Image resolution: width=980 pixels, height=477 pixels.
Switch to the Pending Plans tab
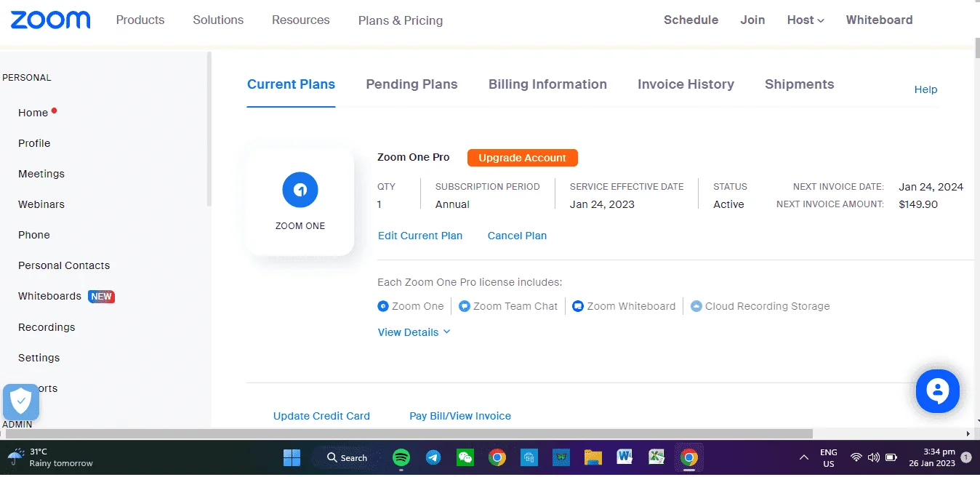411,84
